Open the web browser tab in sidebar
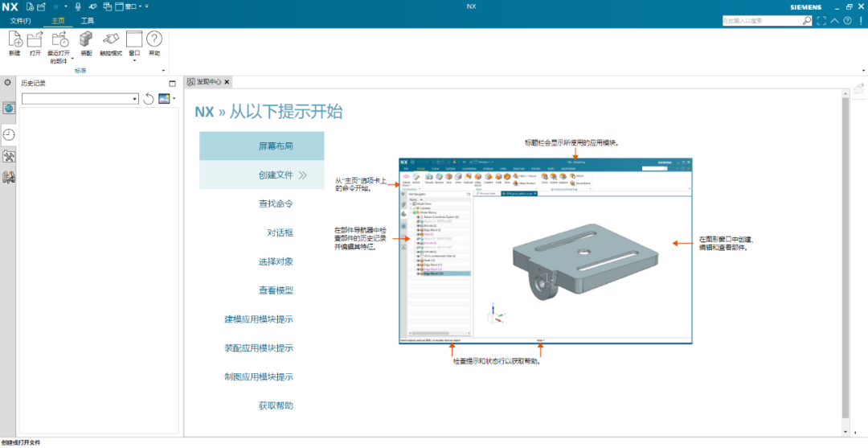868x448 pixels. point(9,108)
